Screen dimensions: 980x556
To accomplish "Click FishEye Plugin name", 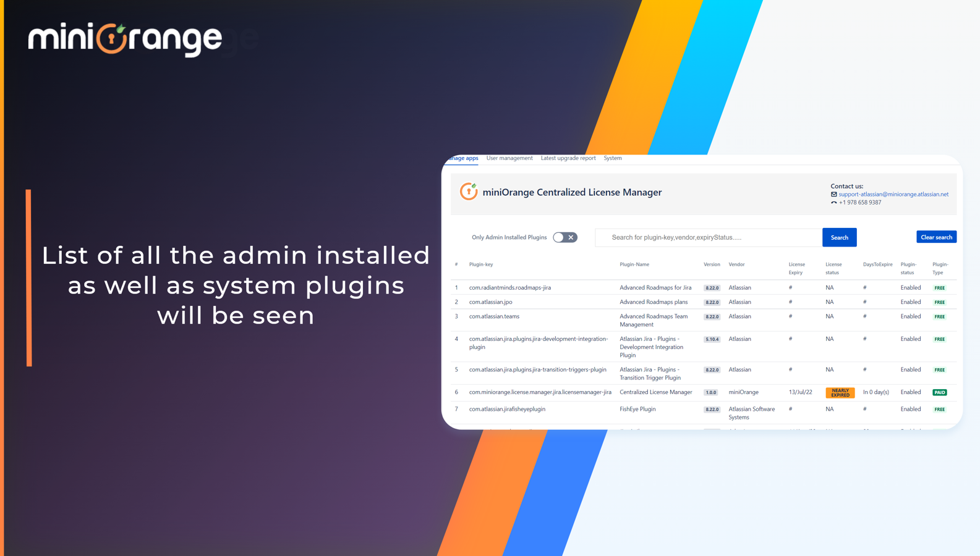I will (637, 409).
